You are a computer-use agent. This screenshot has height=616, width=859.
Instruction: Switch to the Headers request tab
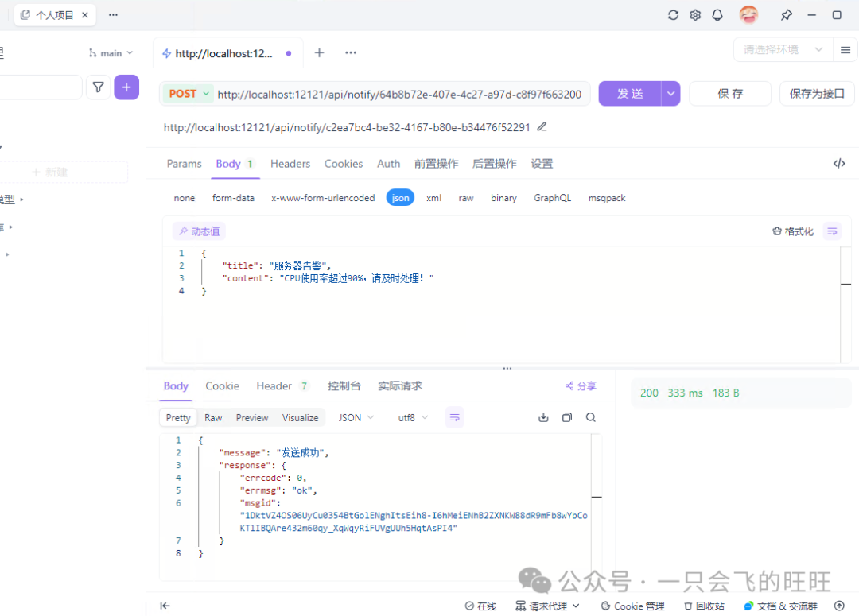290,164
